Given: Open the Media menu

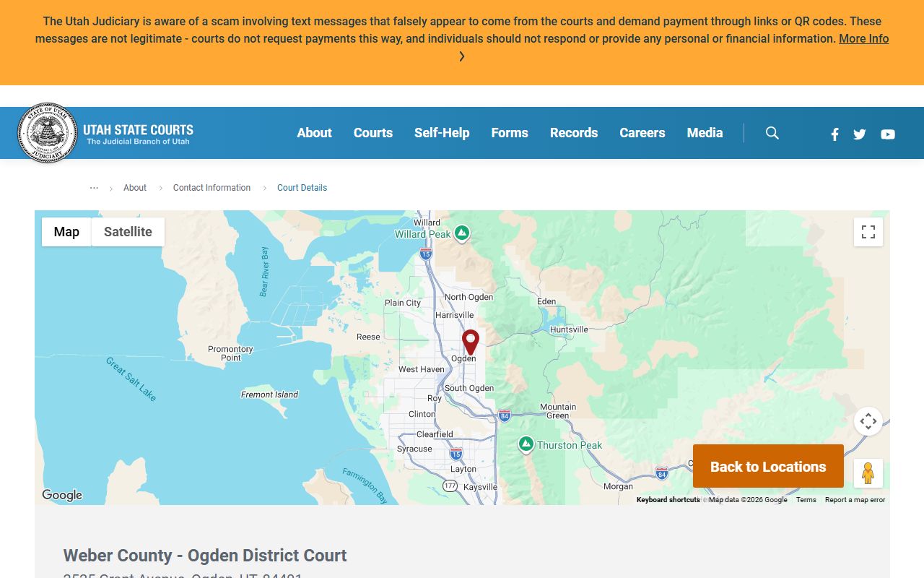Looking at the screenshot, I should click(x=705, y=133).
